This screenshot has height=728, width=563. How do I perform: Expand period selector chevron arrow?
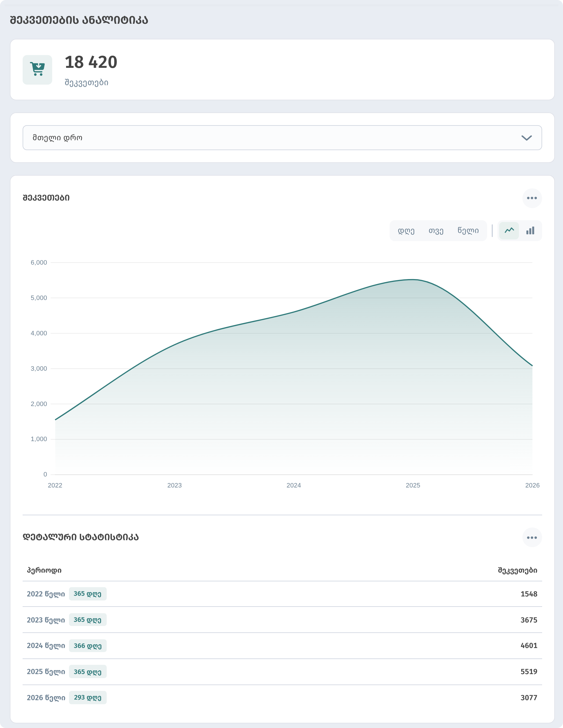(x=526, y=138)
